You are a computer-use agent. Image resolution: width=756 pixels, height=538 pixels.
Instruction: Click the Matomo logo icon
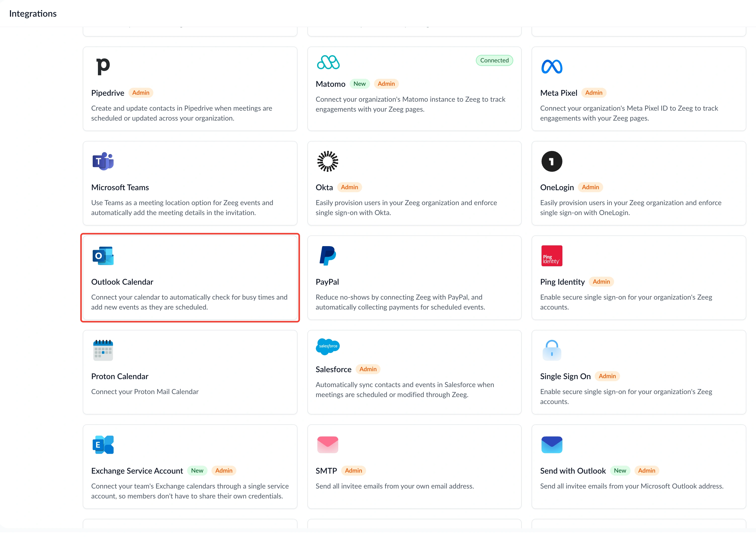(x=328, y=62)
